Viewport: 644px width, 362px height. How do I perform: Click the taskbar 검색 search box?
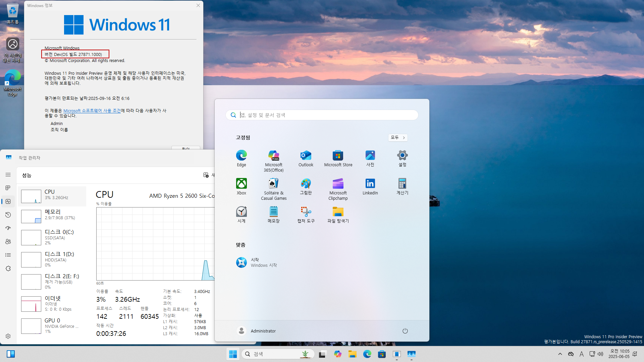coord(278,354)
